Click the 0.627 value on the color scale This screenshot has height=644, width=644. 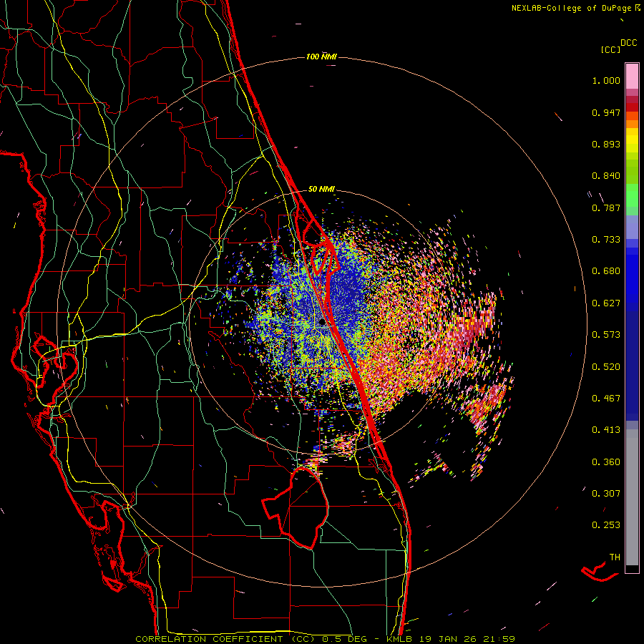[606, 303]
